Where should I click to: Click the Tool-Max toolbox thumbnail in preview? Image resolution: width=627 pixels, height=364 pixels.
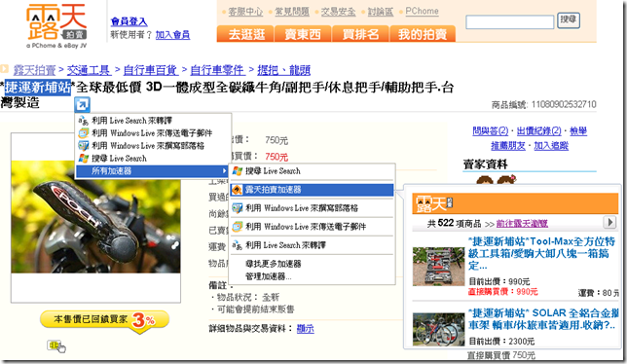439,267
